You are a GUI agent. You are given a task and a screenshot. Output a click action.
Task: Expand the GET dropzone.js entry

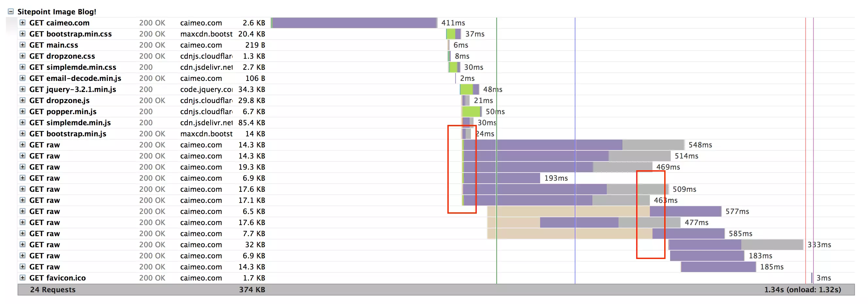pyautogui.click(x=23, y=100)
